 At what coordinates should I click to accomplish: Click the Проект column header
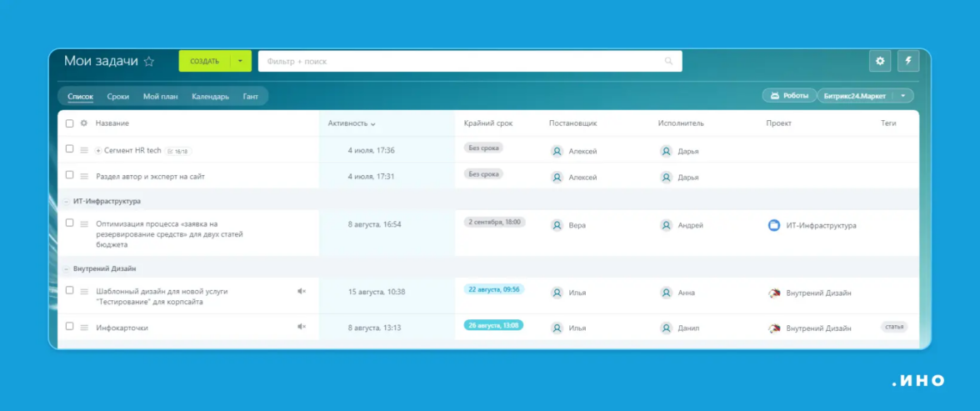(x=778, y=123)
